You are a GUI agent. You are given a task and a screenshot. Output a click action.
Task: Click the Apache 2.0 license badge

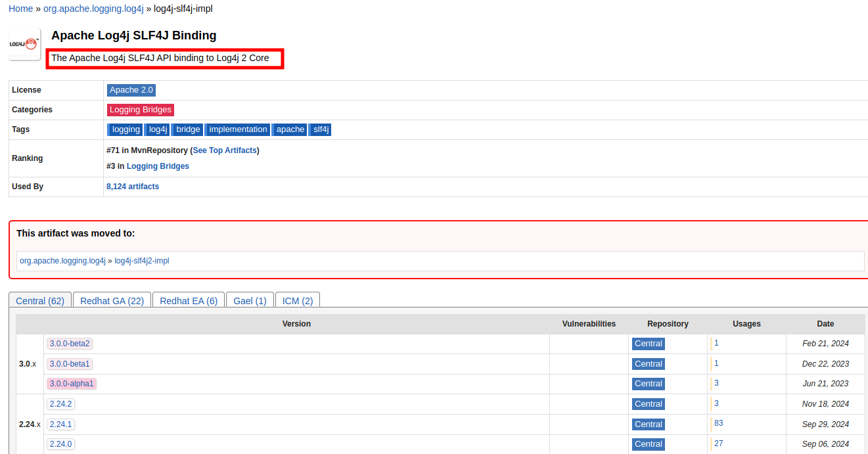[x=131, y=90]
